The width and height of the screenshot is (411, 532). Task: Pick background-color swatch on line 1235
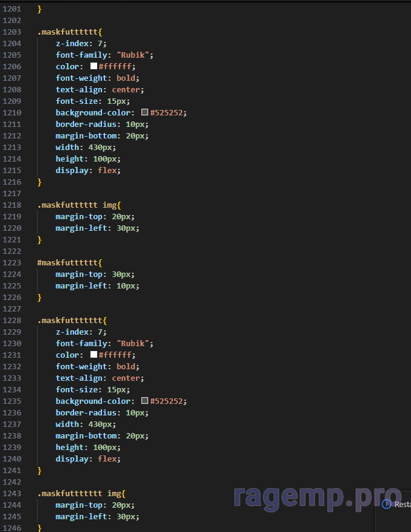(x=144, y=401)
